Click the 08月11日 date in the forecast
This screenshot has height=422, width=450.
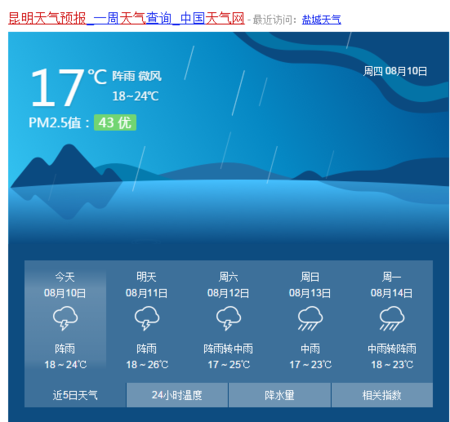point(147,293)
